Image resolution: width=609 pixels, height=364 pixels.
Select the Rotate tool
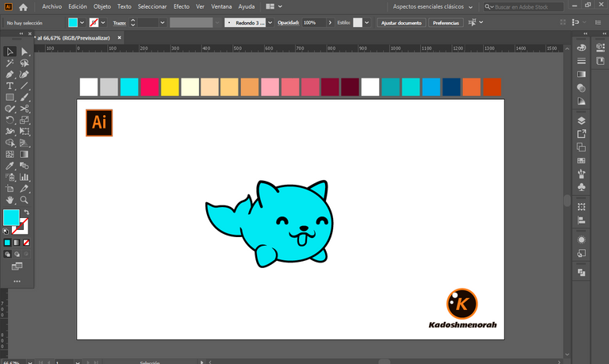(x=10, y=120)
